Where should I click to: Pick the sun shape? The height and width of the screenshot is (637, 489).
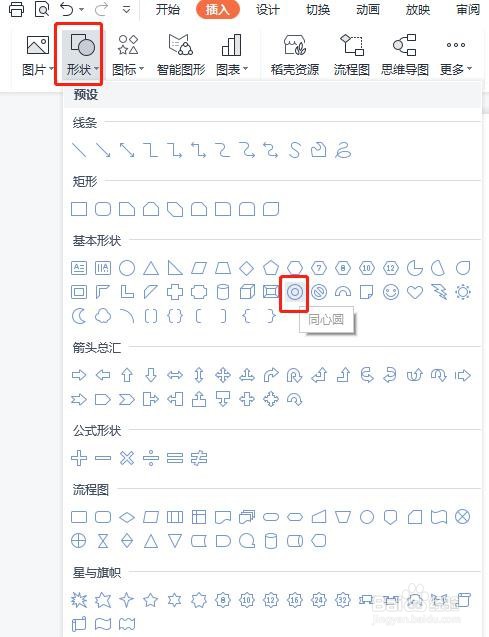[x=463, y=292]
